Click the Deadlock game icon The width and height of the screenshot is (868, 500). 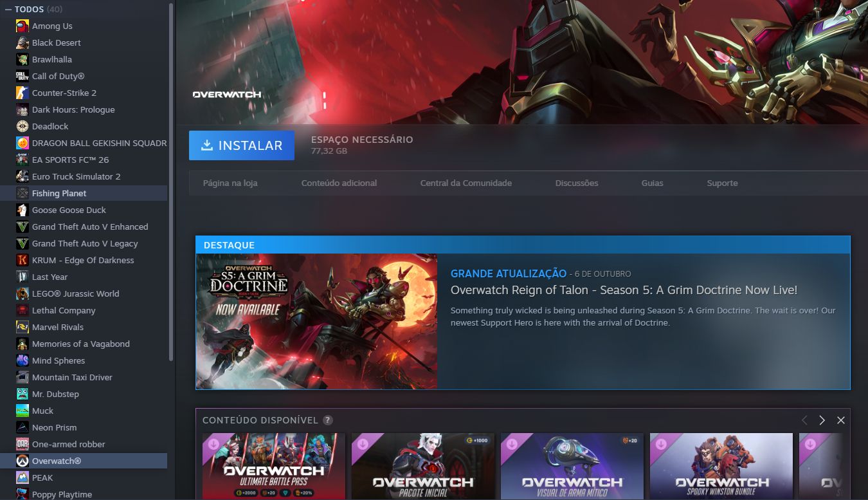pyautogui.click(x=23, y=127)
